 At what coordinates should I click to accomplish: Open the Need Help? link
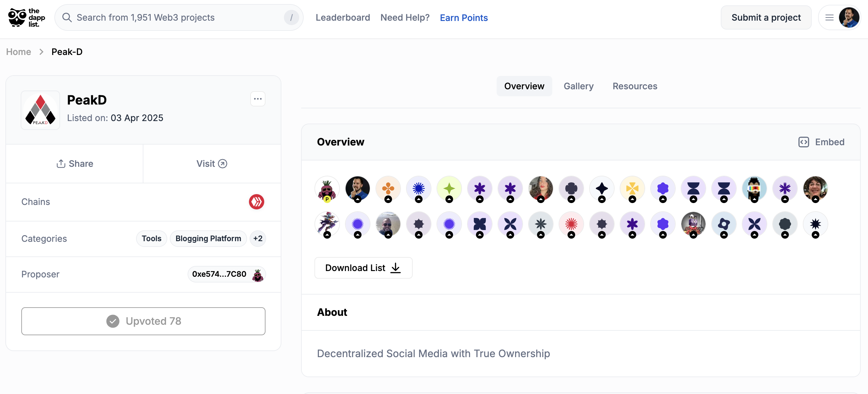point(405,17)
